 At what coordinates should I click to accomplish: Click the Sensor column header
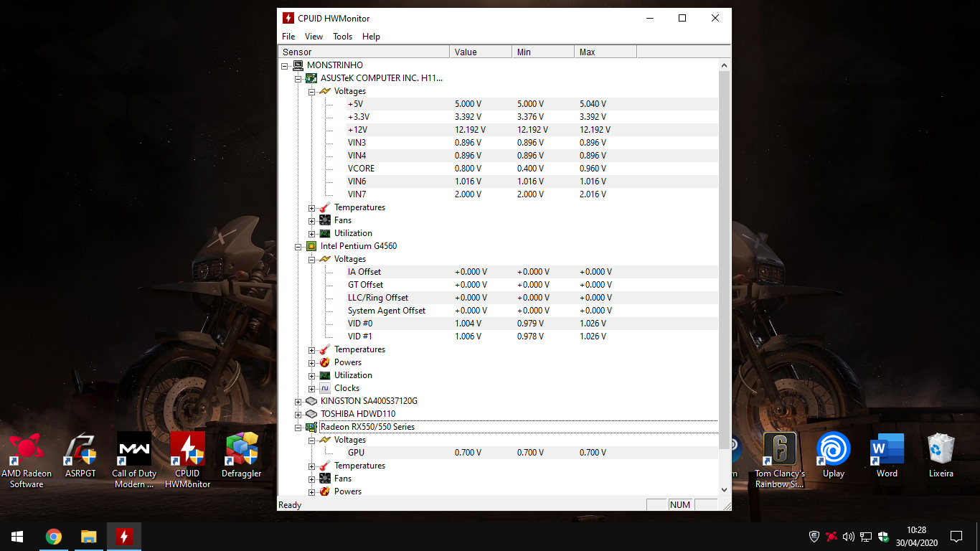tap(364, 52)
